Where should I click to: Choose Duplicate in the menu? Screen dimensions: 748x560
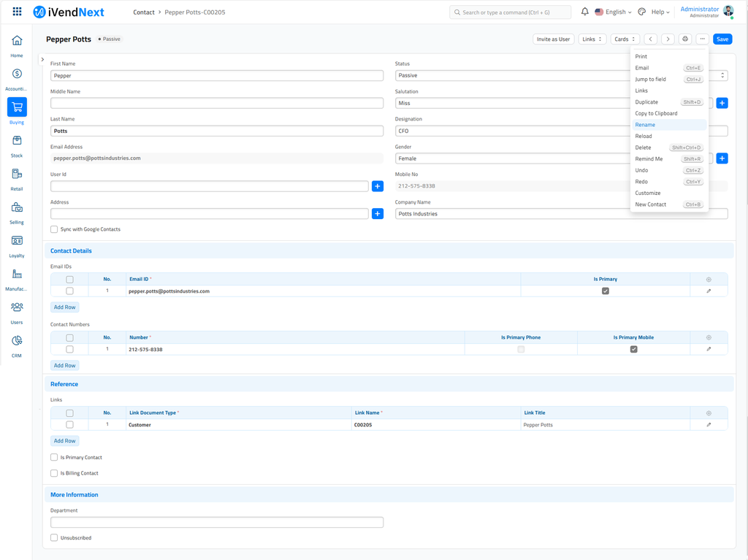[646, 102]
